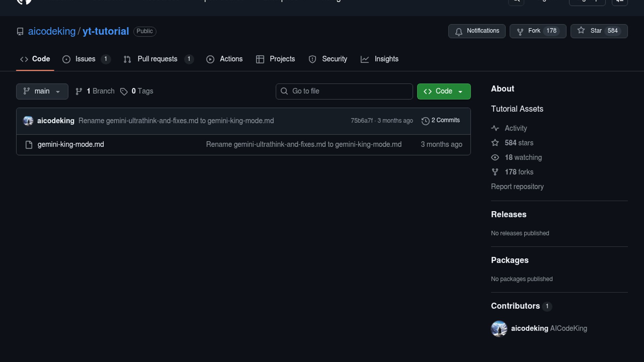
Task: Expand the green Code dropdown
Action: click(443, 91)
